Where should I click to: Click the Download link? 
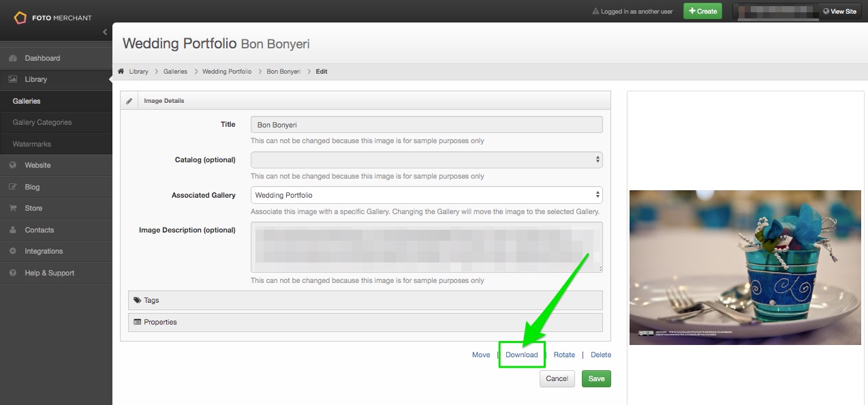(522, 355)
